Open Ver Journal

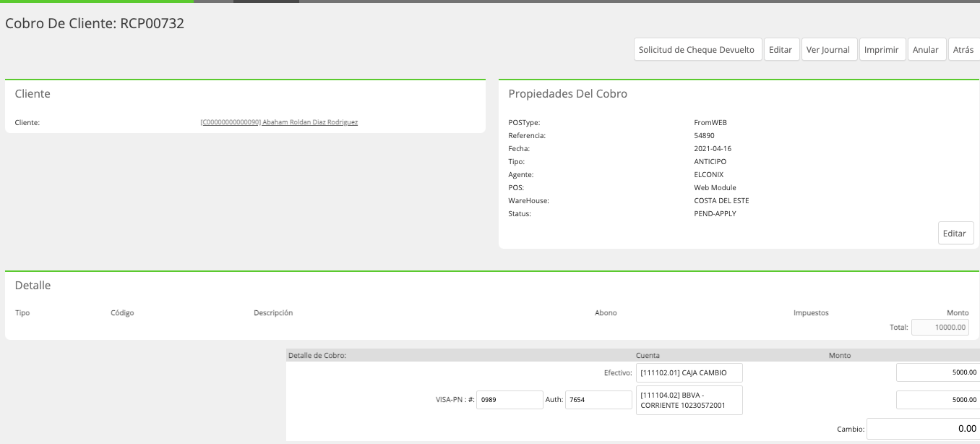point(828,50)
